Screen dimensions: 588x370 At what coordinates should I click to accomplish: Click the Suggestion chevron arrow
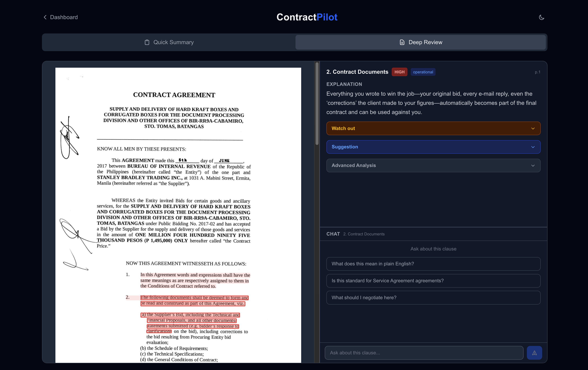(x=533, y=147)
